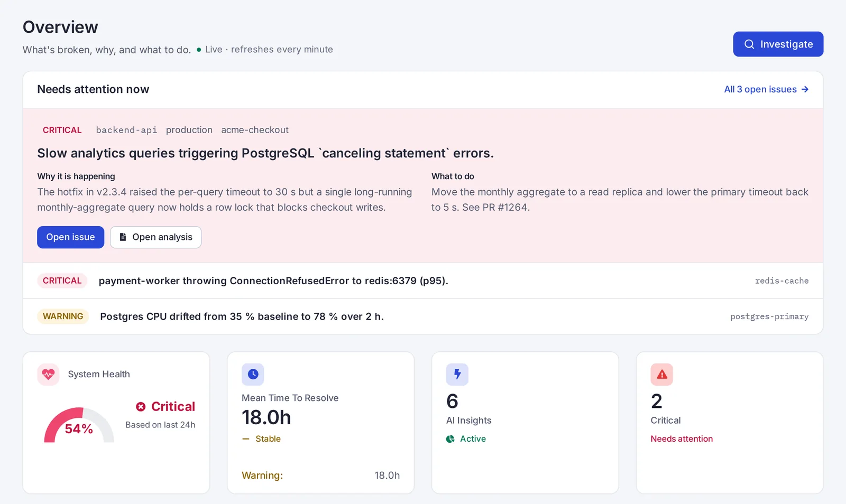Open the Postgres CPU drifted warning row

pyautogui.click(x=422, y=316)
